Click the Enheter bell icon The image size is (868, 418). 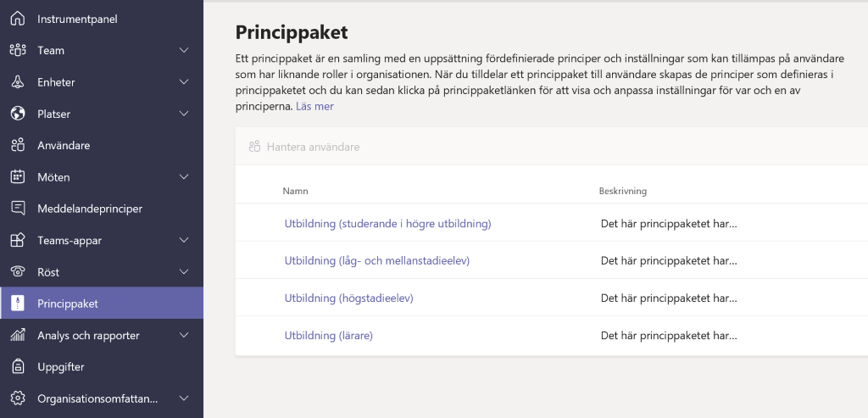[18, 82]
